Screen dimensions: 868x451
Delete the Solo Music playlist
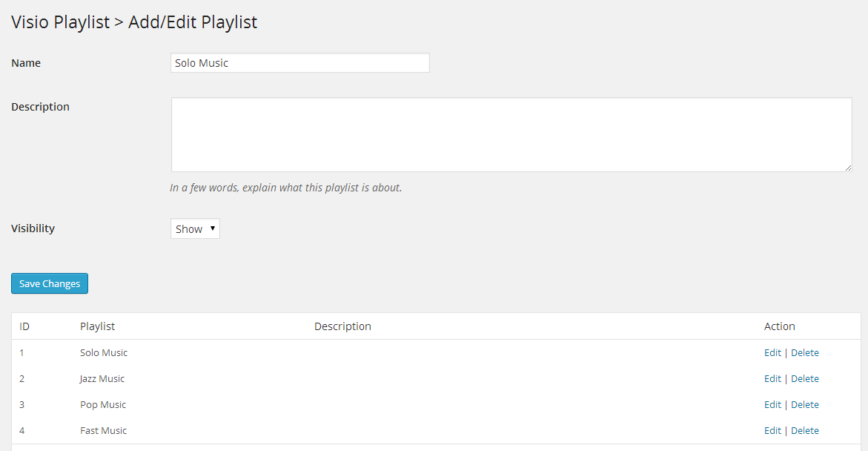804,352
